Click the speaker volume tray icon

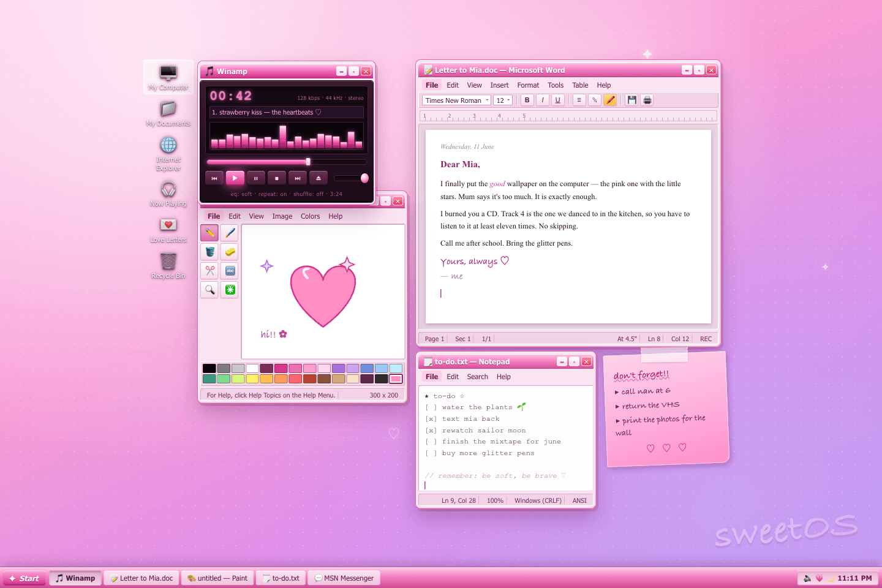click(807, 578)
